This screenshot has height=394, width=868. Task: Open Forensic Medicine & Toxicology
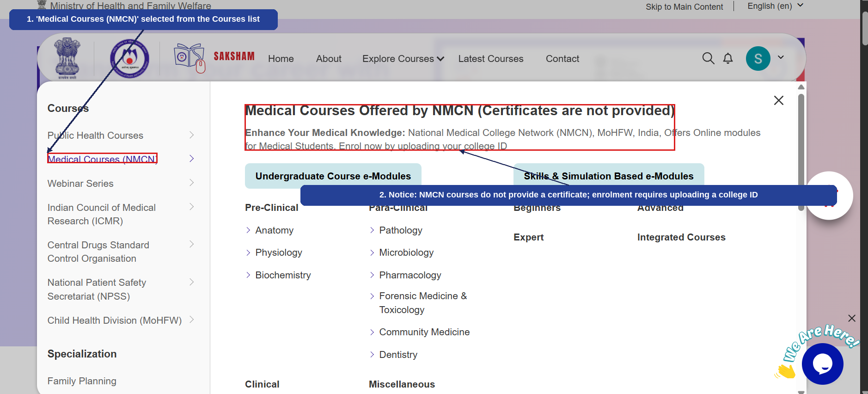423,303
